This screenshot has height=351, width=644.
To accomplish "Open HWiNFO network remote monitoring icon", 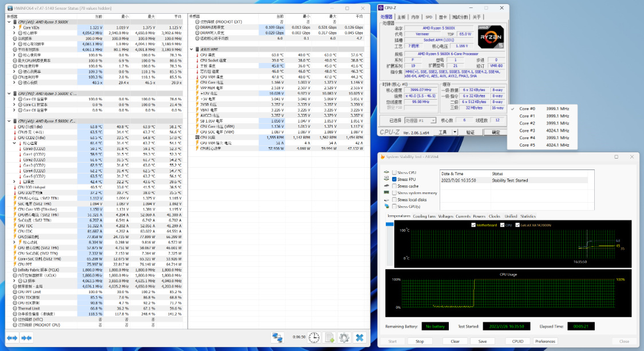I will tap(278, 338).
